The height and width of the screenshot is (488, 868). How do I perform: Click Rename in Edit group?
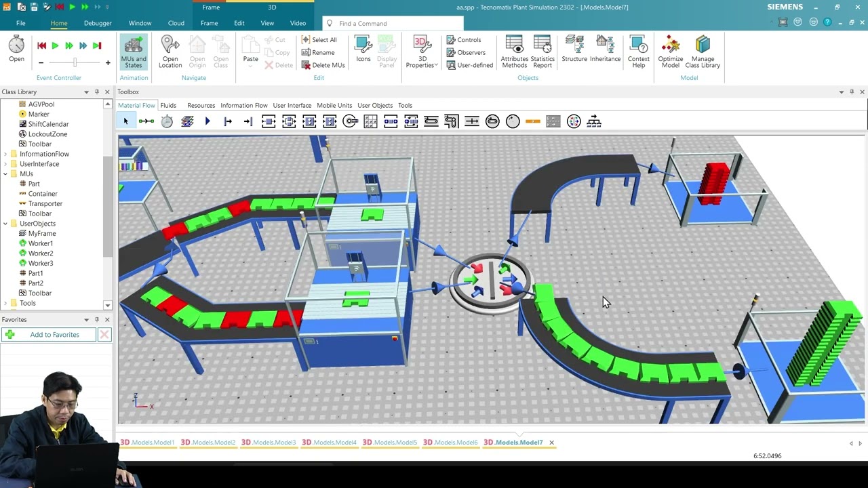[317, 53]
